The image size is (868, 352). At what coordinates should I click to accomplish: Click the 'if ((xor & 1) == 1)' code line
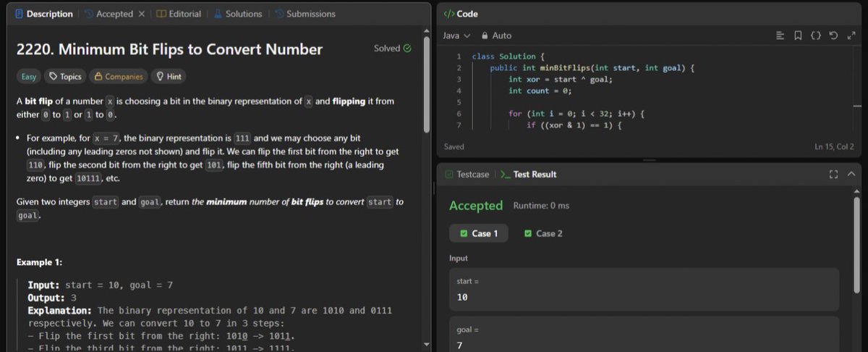[x=574, y=126]
